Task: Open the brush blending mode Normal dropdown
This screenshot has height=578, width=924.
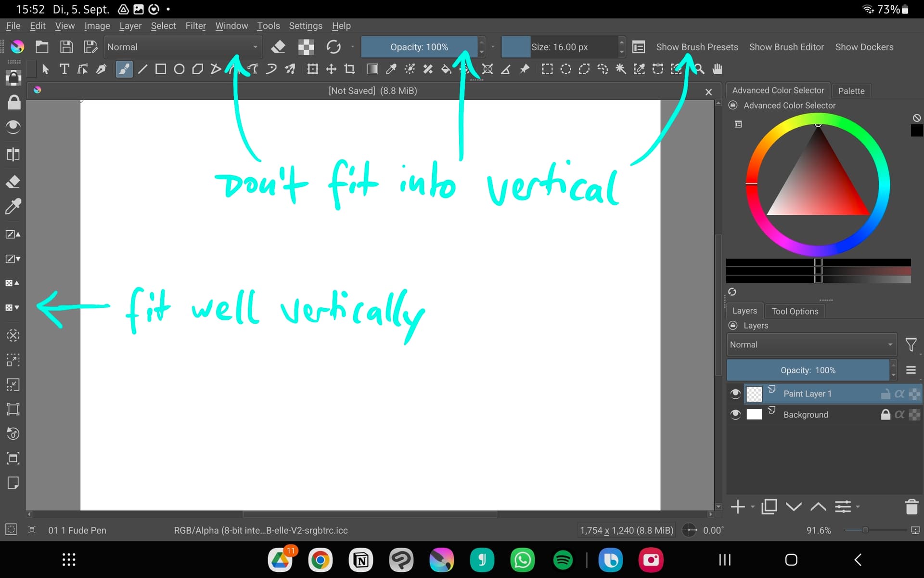Action: coord(183,47)
